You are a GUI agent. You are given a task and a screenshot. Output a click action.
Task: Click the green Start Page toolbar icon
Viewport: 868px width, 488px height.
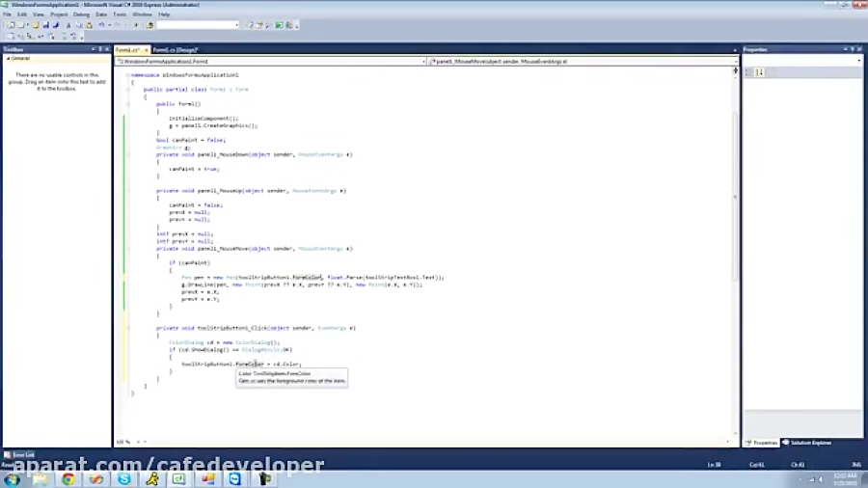click(279, 25)
